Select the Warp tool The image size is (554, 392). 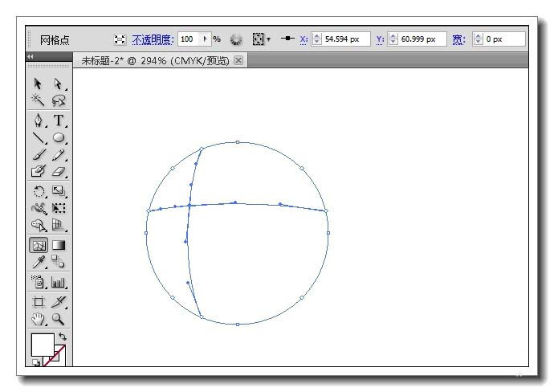[x=39, y=208]
